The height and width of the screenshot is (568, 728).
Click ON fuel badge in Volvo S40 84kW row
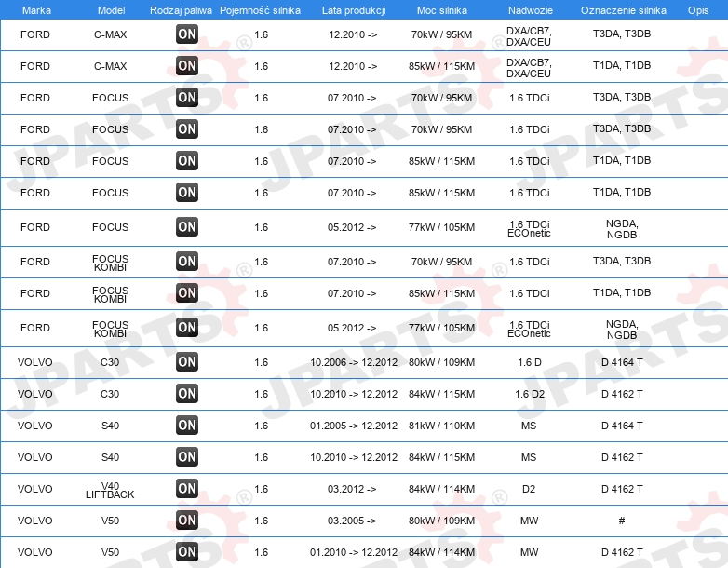(186, 456)
